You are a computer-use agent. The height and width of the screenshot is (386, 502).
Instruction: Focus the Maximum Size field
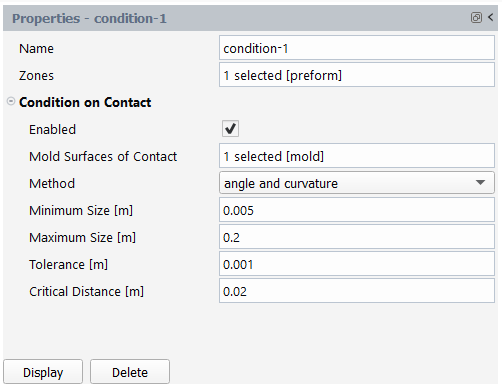357,237
